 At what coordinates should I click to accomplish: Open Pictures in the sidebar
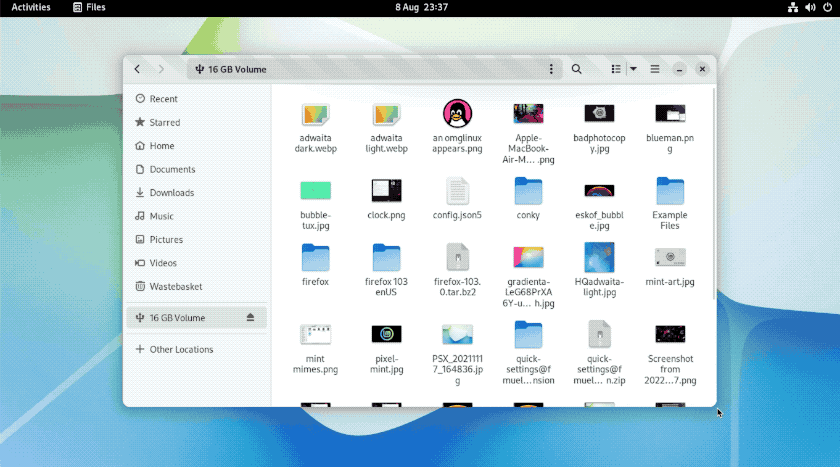[196, 239]
